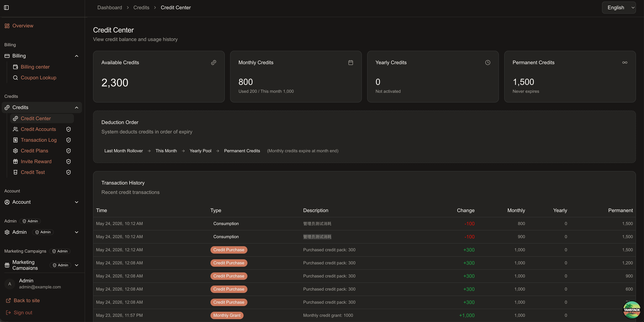This screenshot has width=644, height=322.
Task: Go to Billing center
Action: coord(35,67)
